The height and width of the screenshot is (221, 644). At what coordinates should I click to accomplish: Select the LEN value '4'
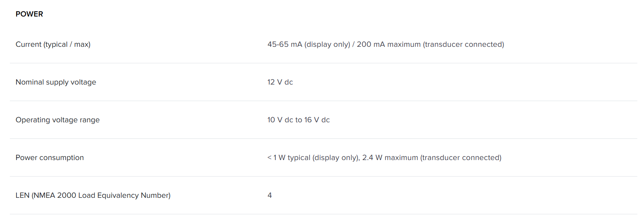pos(269,195)
